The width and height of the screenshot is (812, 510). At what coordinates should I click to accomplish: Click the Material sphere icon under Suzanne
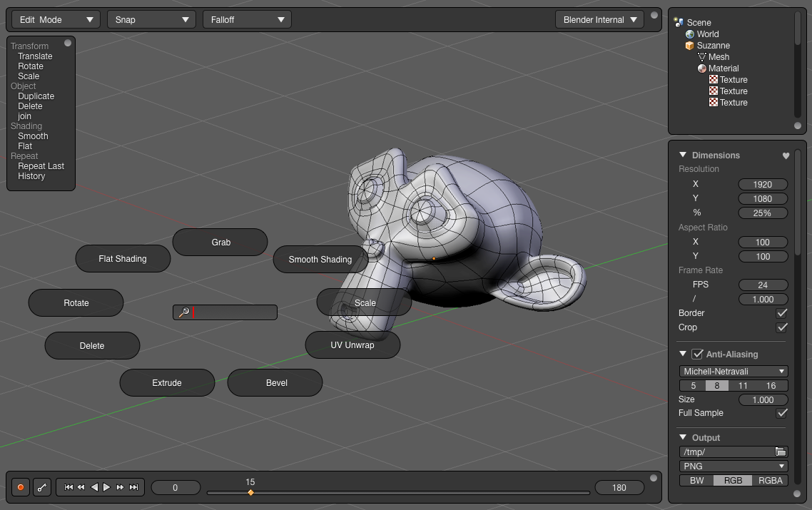click(x=701, y=68)
